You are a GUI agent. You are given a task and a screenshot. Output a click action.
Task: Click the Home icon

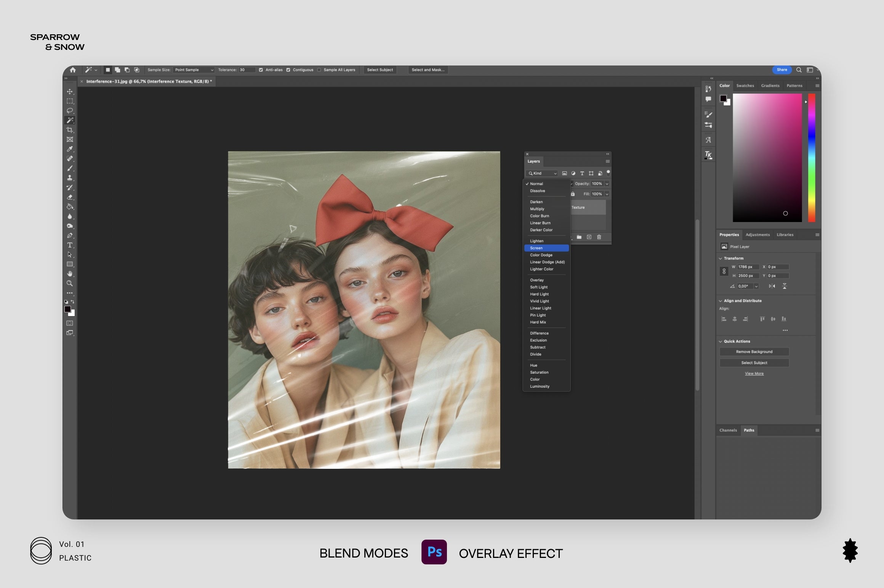pyautogui.click(x=73, y=70)
